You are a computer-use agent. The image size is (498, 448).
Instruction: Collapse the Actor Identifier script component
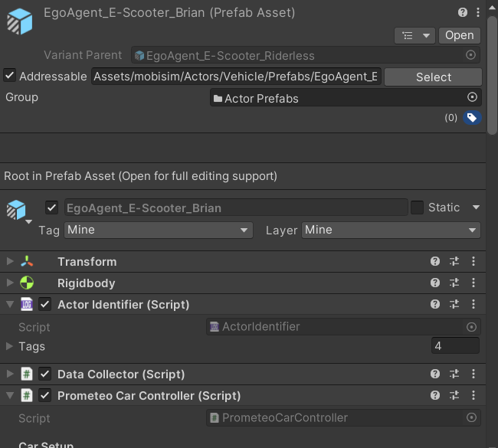(10, 304)
